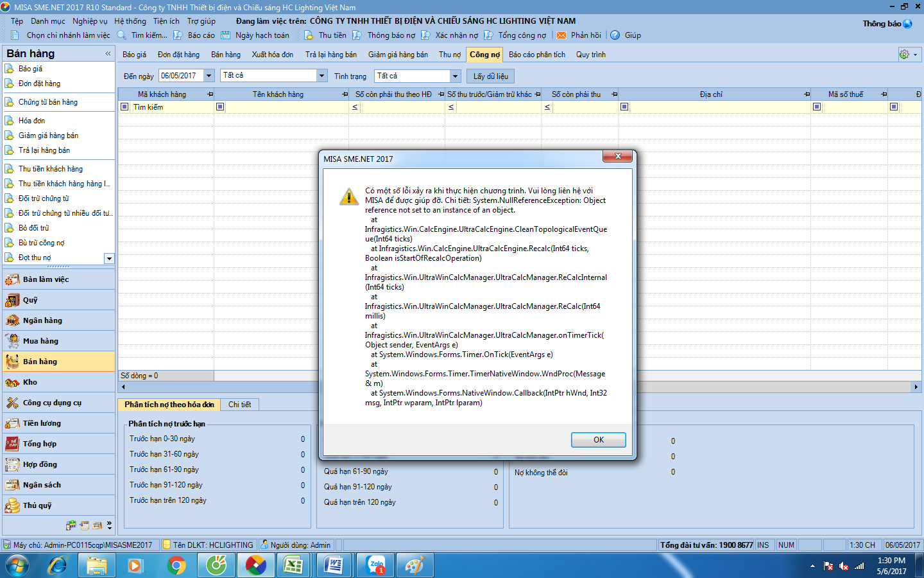Image resolution: width=924 pixels, height=578 pixels.
Task: Open Chứng từ bán hàng in sidebar
Action: click(x=47, y=102)
